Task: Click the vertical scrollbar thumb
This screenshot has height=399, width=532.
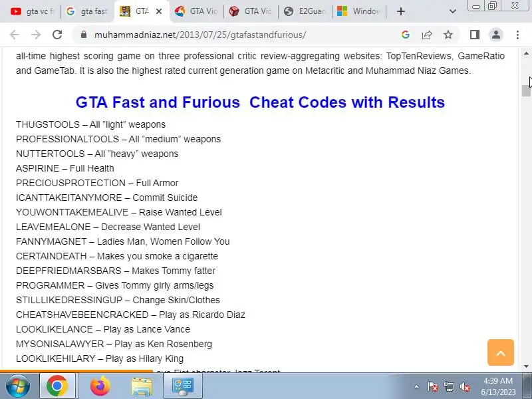Action: pos(526,91)
